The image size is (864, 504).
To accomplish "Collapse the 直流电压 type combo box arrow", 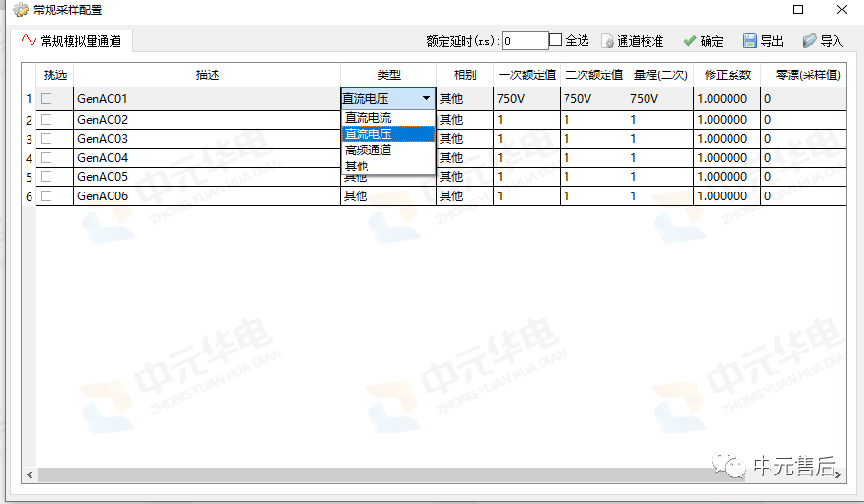I will [x=426, y=98].
